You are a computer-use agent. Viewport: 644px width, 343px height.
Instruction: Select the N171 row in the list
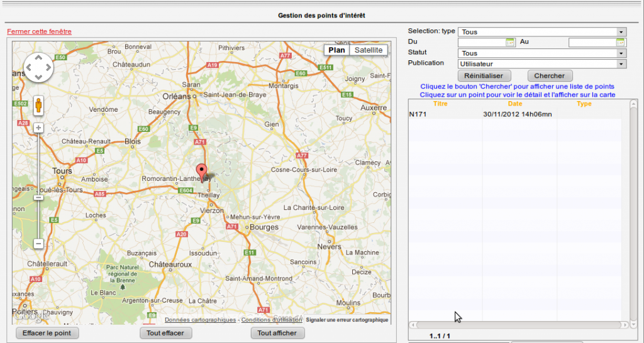(x=515, y=114)
